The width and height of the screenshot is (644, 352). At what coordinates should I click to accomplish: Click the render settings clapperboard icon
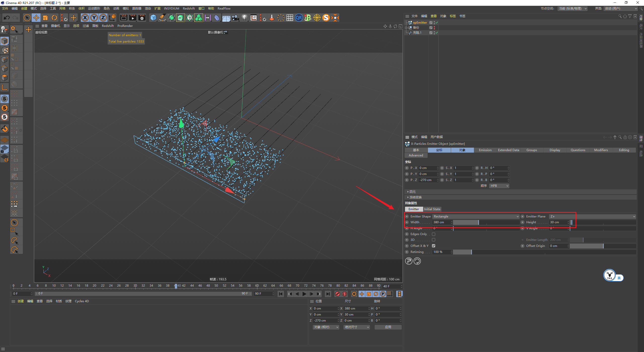pyautogui.click(x=142, y=18)
